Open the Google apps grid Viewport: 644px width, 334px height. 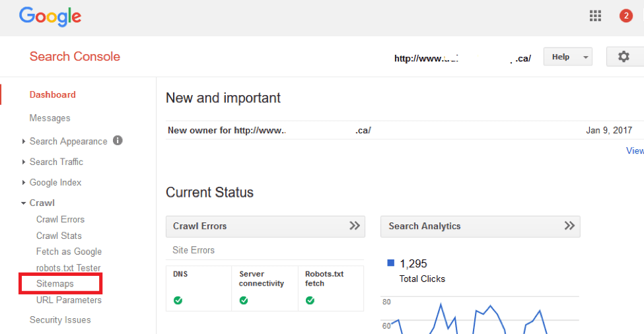[x=595, y=16]
